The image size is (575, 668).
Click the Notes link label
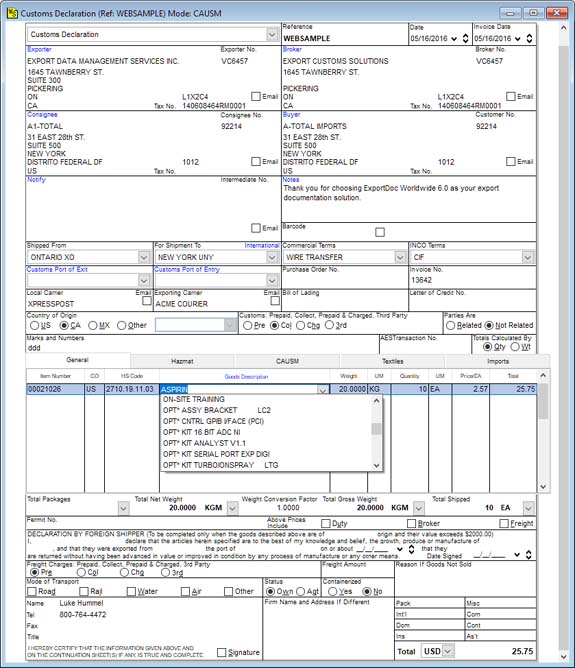[x=291, y=179]
